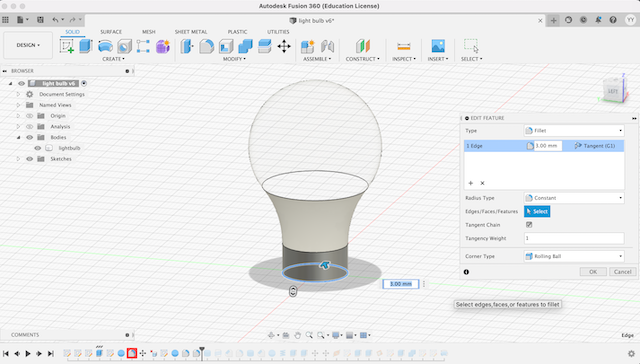Open the notifications bell icon
Viewport: 640px width, 364px height.
[x=598, y=20]
